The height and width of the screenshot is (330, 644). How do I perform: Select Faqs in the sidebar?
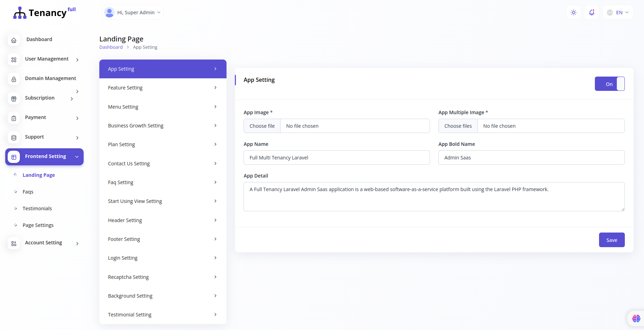click(28, 192)
